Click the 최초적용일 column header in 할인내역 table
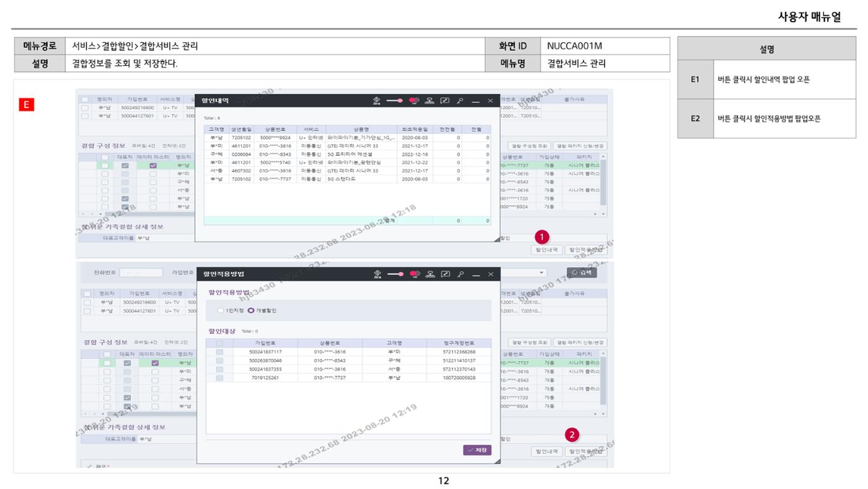The image size is (868, 489). pos(415,128)
